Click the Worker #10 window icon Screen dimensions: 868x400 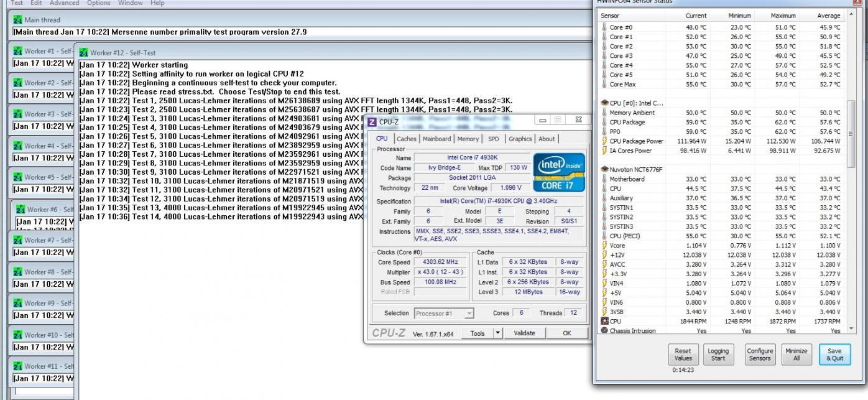click(x=18, y=335)
